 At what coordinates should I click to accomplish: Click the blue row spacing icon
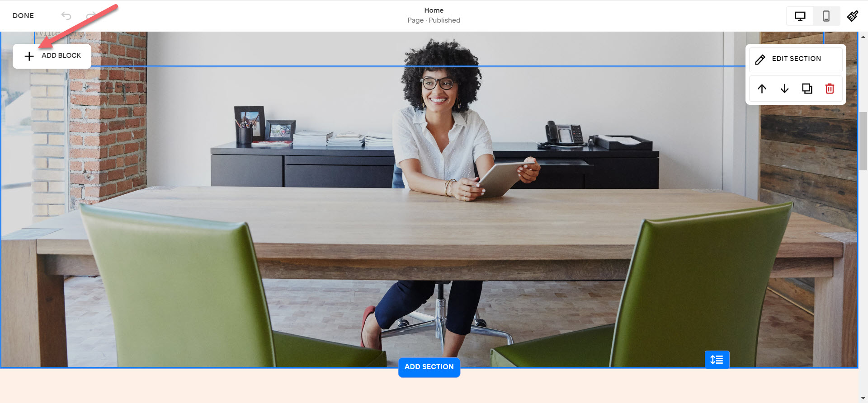coord(717,360)
